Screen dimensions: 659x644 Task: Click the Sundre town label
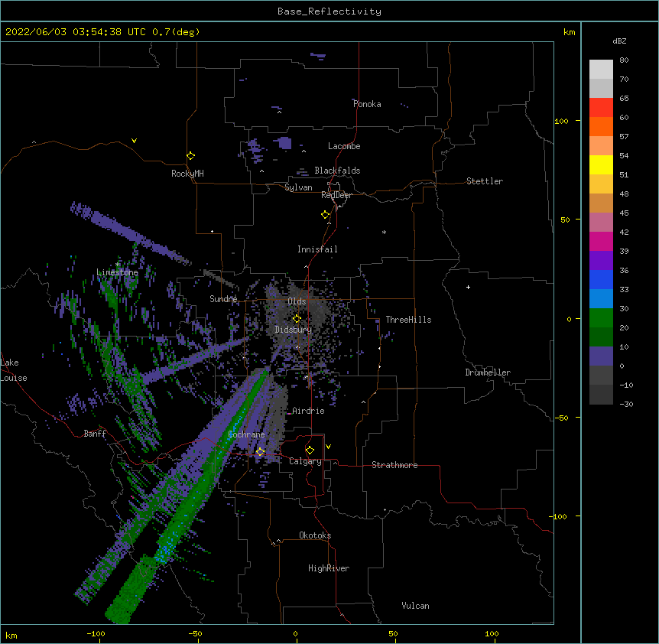pos(223,299)
